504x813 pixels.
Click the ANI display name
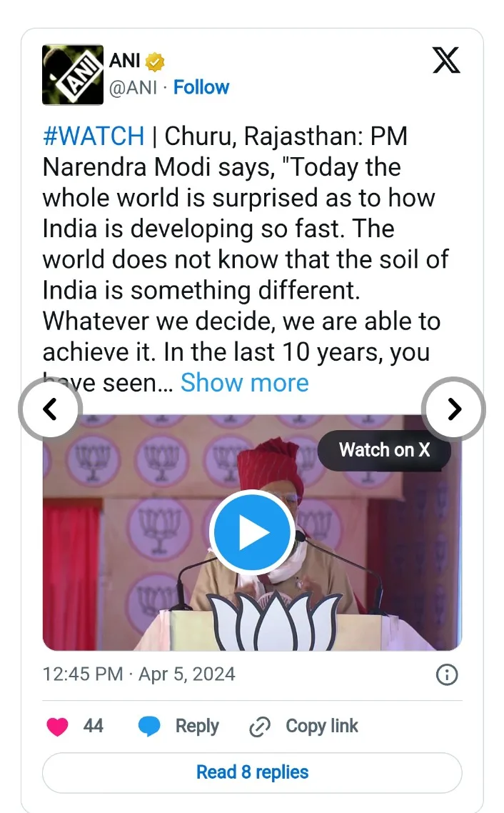(124, 61)
